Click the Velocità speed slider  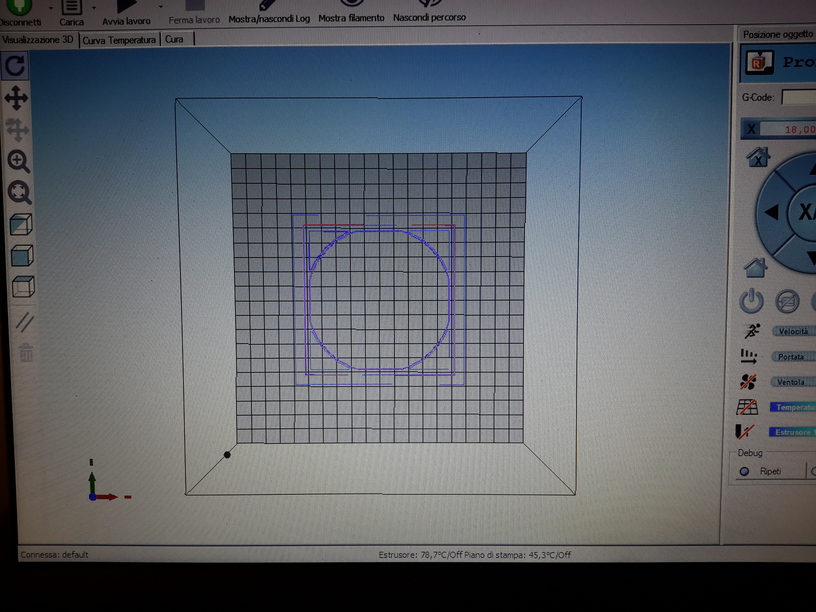pyautogui.click(x=793, y=331)
